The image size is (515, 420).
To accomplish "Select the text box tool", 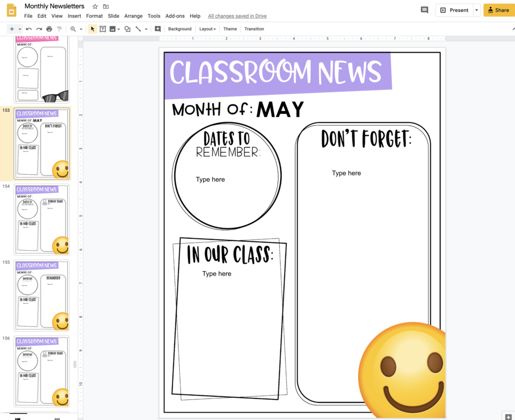I will (x=103, y=29).
